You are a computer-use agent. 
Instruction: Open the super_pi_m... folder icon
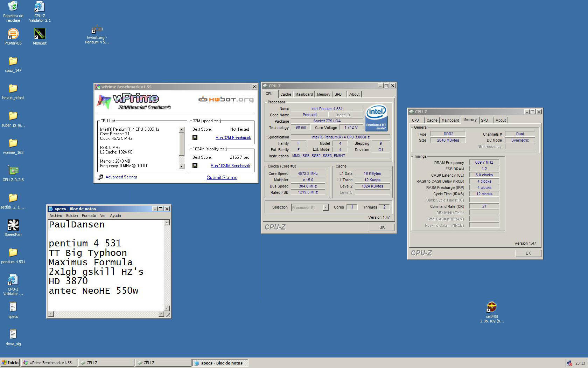(x=13, y=119)
